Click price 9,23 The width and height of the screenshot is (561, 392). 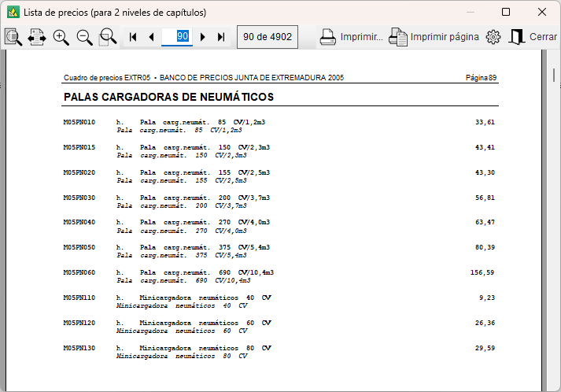click(x=487, y=298)
